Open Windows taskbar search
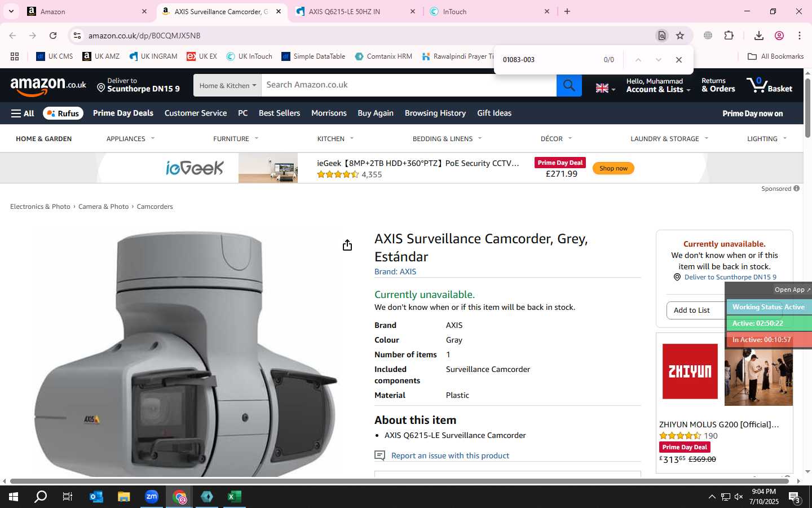Image resolution: width=812 pixels, height=508 pixels. click(41, 497)
